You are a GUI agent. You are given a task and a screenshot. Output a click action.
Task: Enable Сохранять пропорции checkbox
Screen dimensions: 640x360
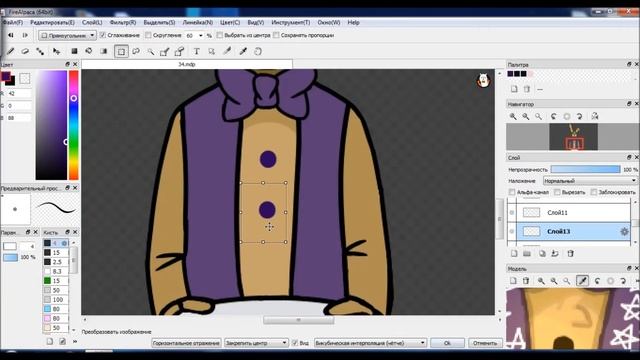(276, 35)
